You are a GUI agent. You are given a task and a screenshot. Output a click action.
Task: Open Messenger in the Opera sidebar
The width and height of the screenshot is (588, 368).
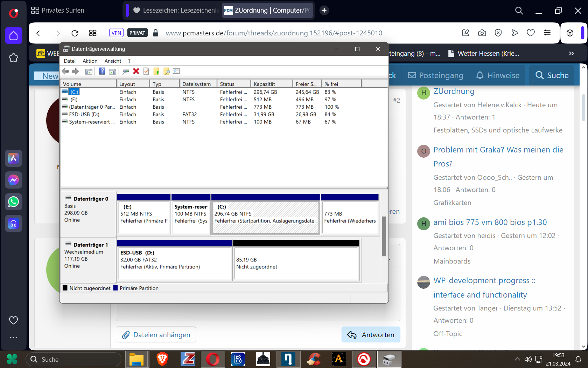pos(13,180)
